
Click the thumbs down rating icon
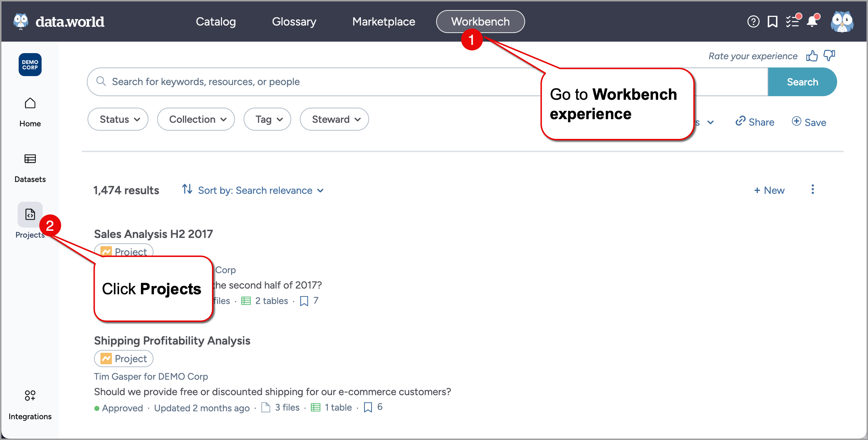[829, 56]
